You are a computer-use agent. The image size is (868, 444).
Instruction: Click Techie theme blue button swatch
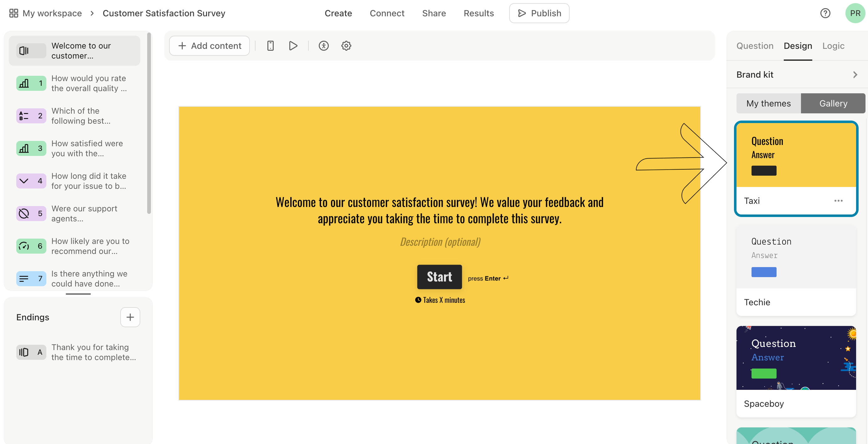763,272
